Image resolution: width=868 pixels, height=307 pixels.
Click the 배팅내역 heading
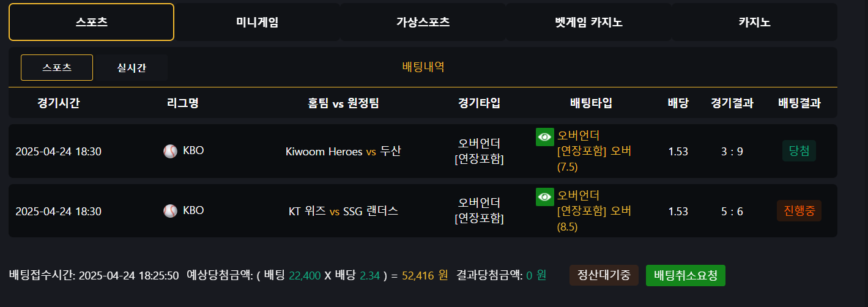(x=423, y=67)
